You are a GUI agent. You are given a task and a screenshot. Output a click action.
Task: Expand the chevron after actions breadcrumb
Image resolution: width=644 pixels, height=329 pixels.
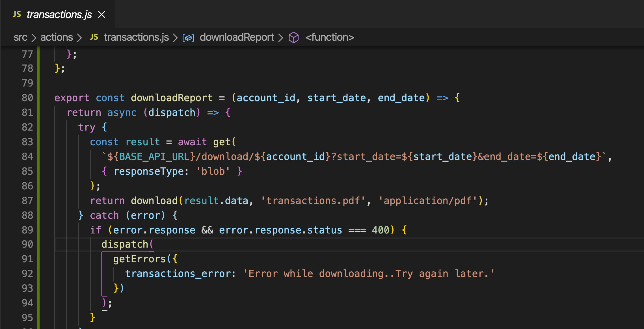tap(80, 37)
